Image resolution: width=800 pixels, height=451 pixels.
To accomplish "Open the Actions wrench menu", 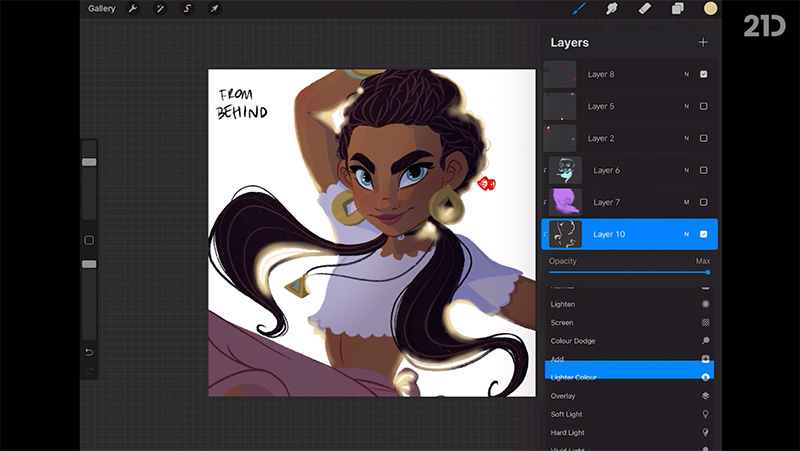I will pyautogui.click(x=134, y=9).
